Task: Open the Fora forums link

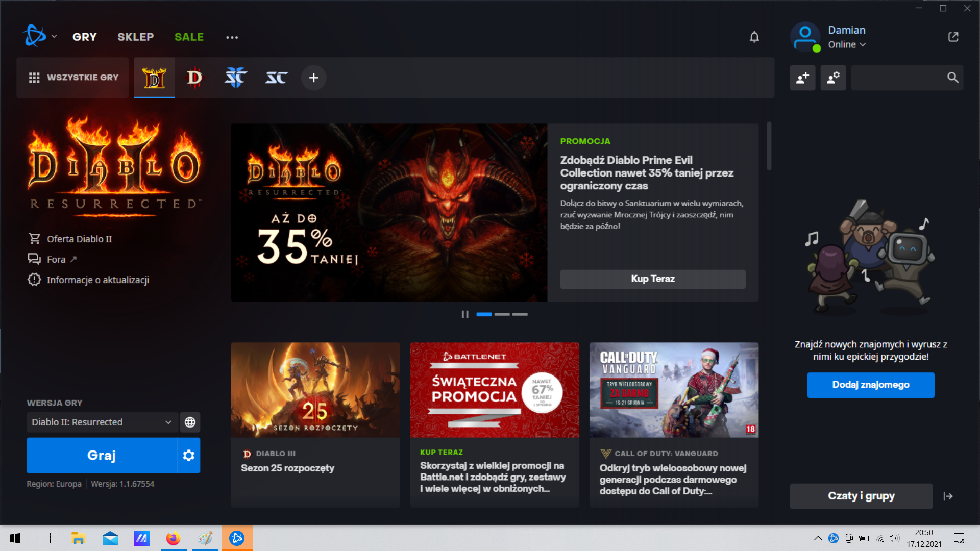Action: point(52,259)
